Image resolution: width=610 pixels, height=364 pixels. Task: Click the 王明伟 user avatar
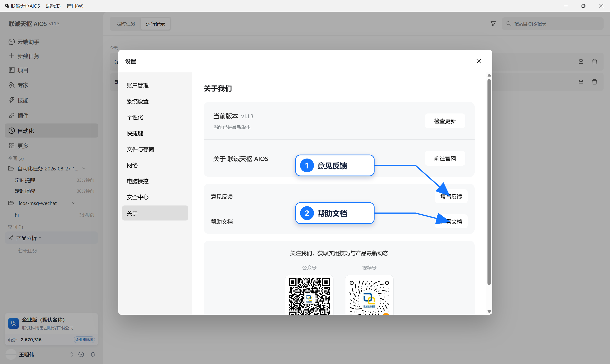tap(11, 354)
